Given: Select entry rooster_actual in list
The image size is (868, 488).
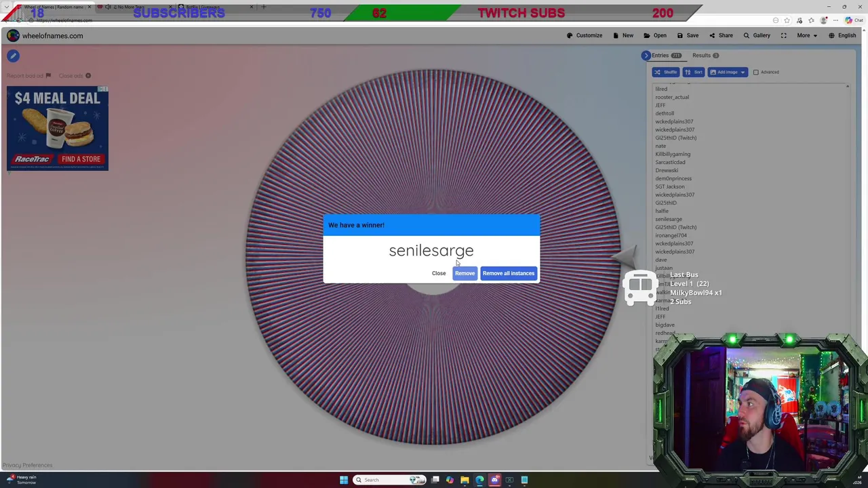Looking at the screenshot, I should click(672, 97).
